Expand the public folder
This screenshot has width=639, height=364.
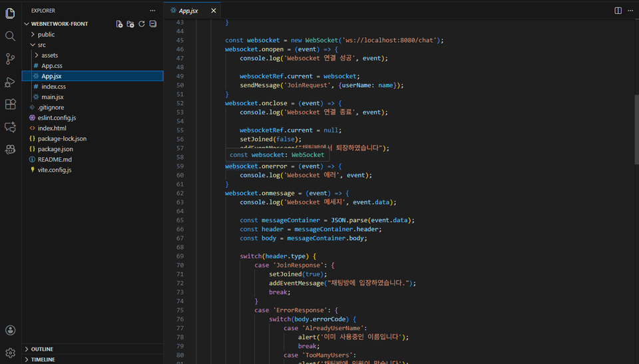46,35
